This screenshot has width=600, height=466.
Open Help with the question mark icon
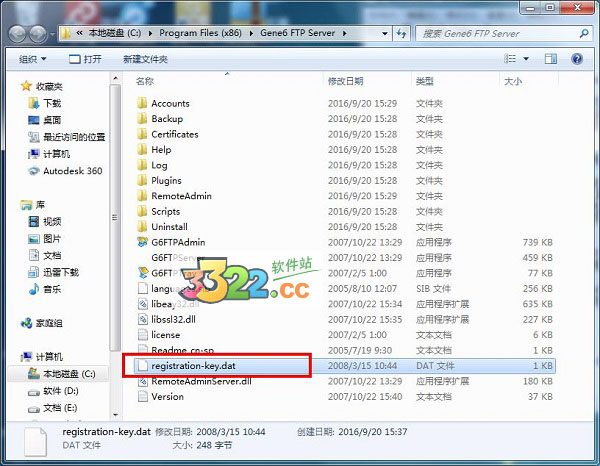[x=577, y=59]
